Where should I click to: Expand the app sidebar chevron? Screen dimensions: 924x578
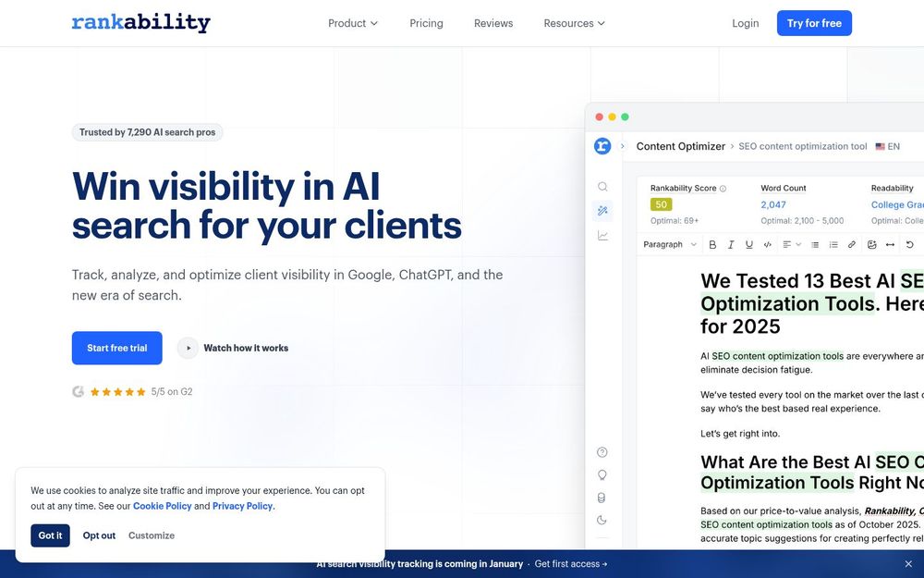coord(622,146)
